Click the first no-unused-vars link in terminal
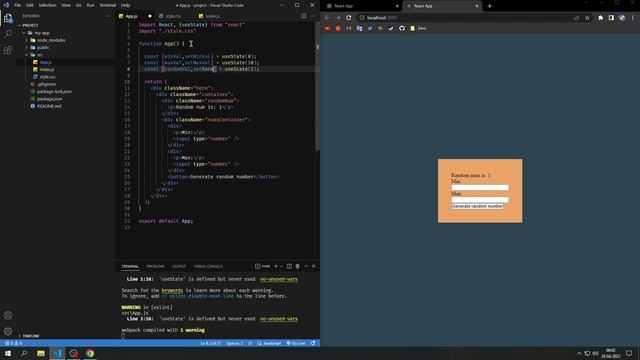Viewport: 640px width, 360px height. [x=279, y=279]
